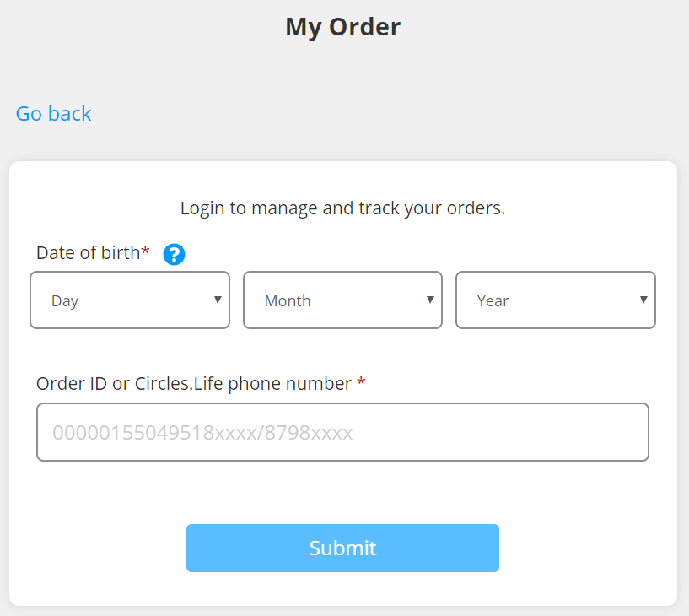Screen dimensions: 689x616
Task: Click the login instruction text
Action: click(x=342, y=208)
